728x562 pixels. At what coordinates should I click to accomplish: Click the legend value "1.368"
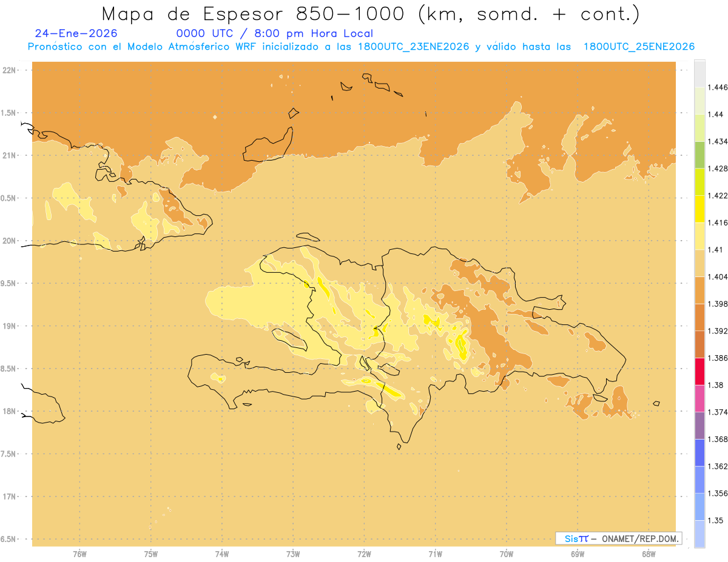718,439
